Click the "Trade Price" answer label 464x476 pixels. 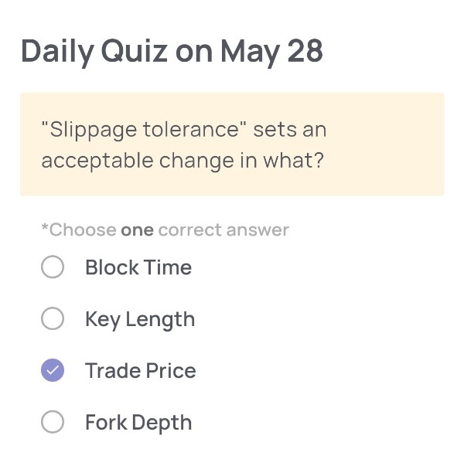coord(141,371)
